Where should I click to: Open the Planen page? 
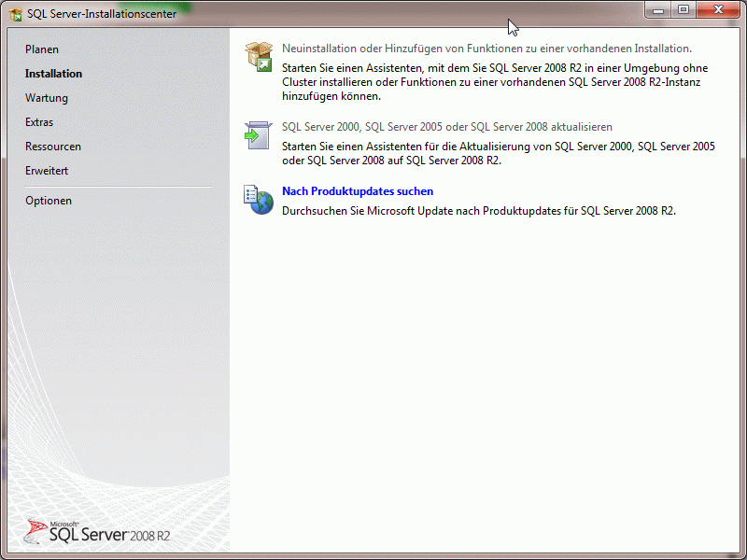click(x=42, y=49)
